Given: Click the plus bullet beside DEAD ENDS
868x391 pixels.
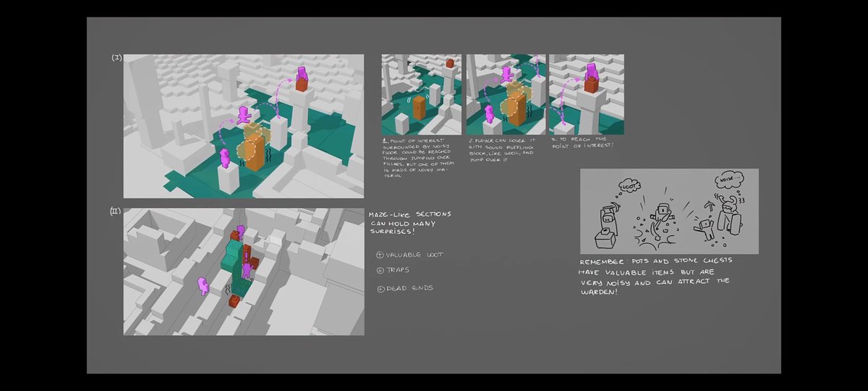Looking at the screenshot, I should [380, 288].
